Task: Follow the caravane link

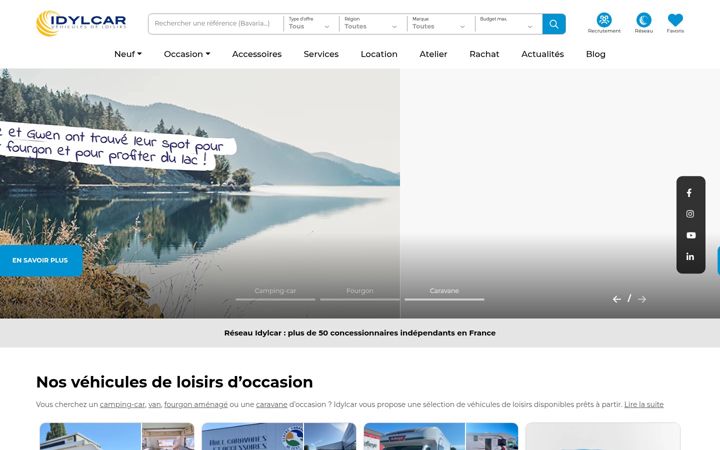Action: coord(271,405)
